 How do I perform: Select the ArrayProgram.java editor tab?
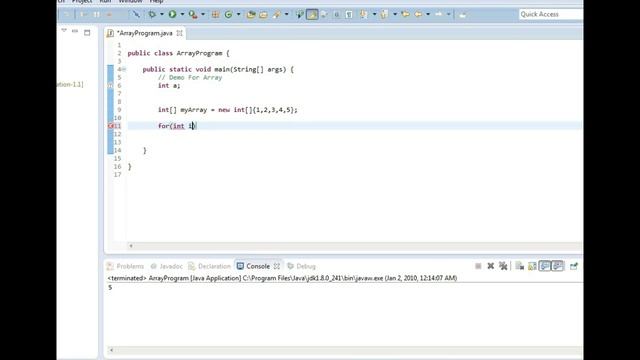click(x=144, y=33)
